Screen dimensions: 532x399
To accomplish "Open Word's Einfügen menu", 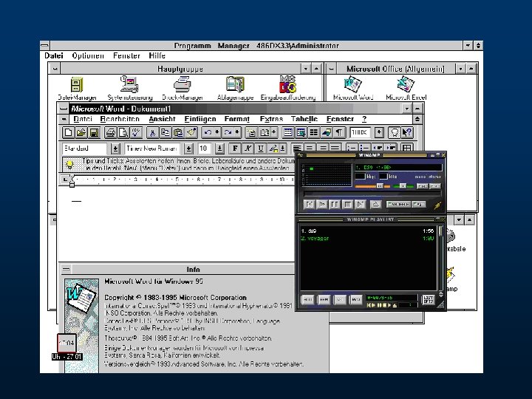I will tap(200, 119).
